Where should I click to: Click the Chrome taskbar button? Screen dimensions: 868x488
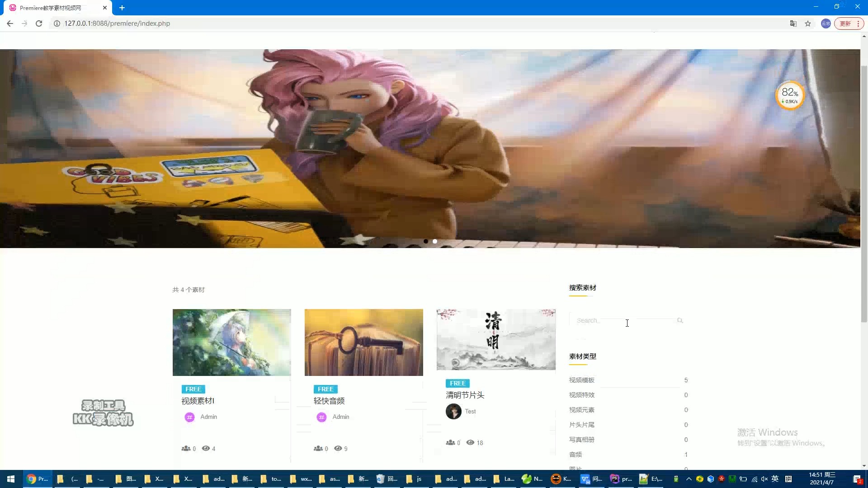point(37,479)
